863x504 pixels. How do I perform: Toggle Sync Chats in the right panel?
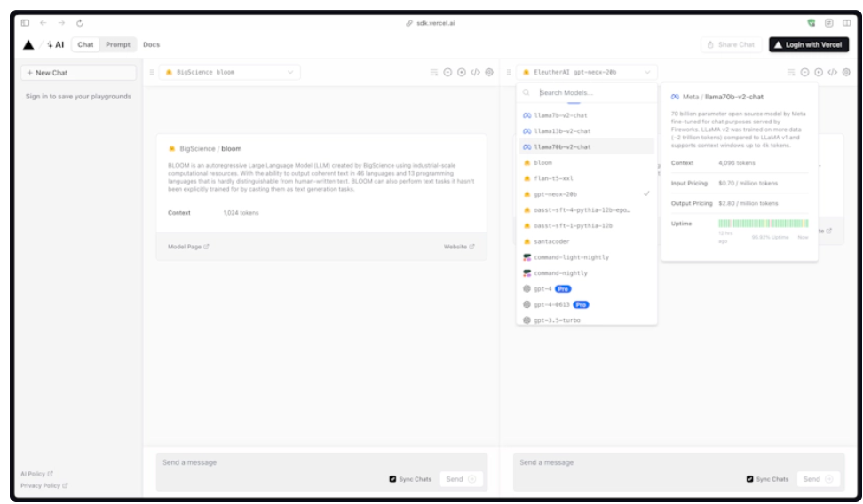coord(749,479)
